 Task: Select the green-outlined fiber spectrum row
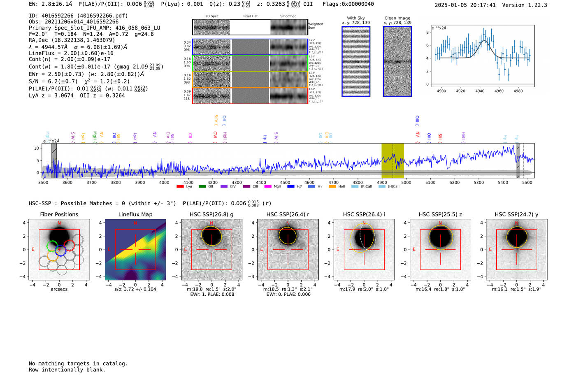pyautogui.click(x=250, y=63)
